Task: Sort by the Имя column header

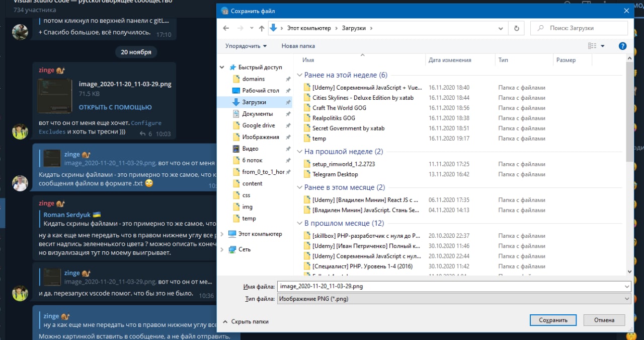Action: click(308, 60)
